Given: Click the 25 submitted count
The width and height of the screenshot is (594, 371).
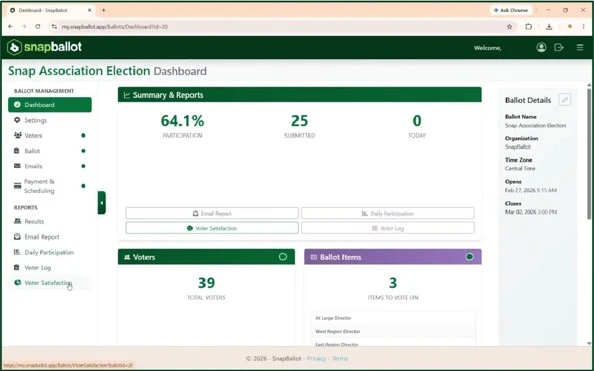Looking at the screenshot, I should click(x=299, y=121).
